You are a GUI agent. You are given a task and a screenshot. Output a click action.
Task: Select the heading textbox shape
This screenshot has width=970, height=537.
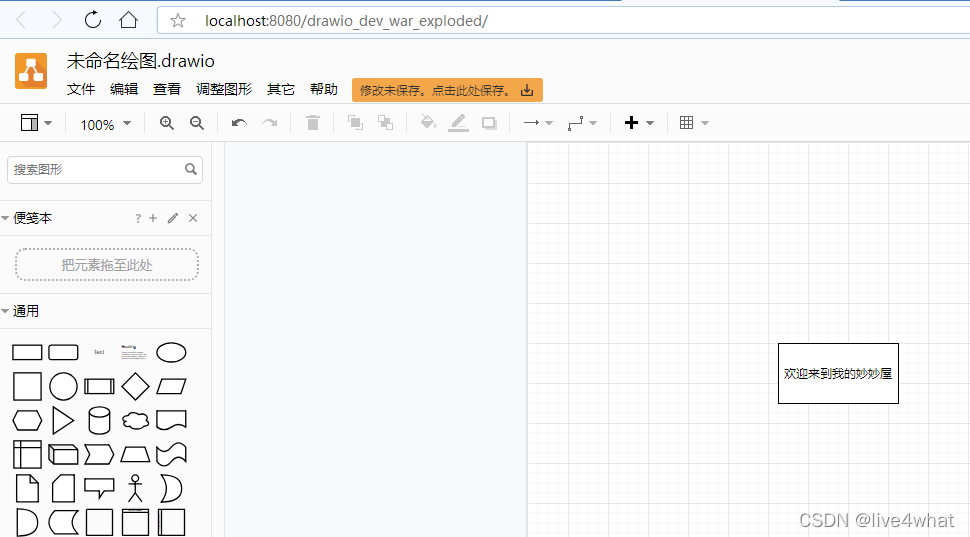pyautogui.click(x=134, y=353)
